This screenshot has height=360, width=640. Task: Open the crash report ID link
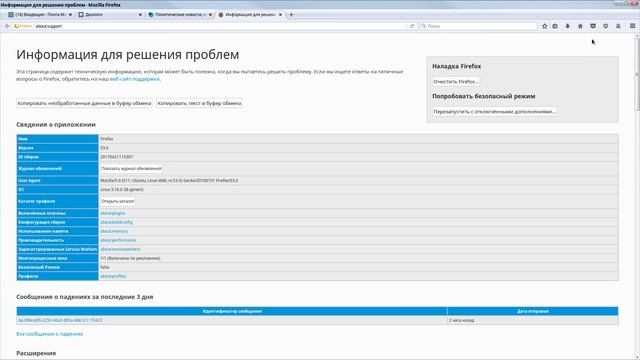click(60, 320)
